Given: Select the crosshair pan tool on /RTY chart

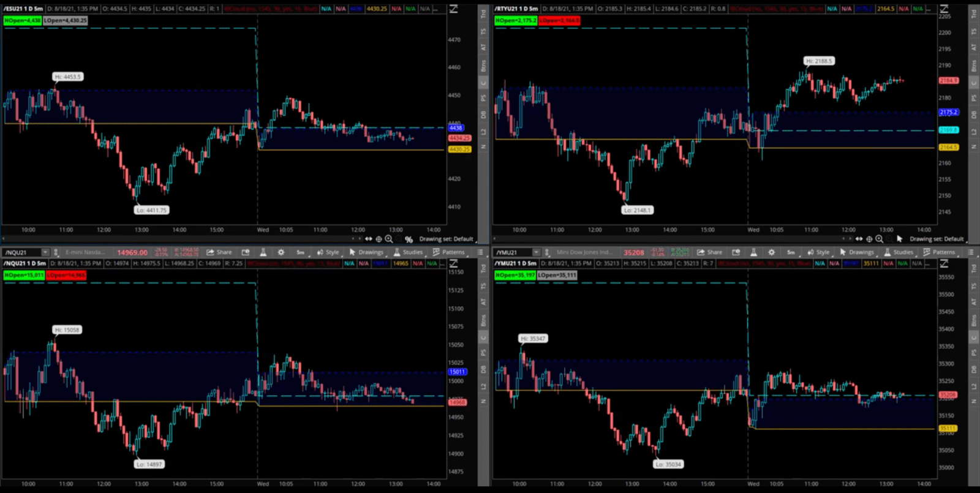Looking at the screenshot, I should tap(869, 239).
